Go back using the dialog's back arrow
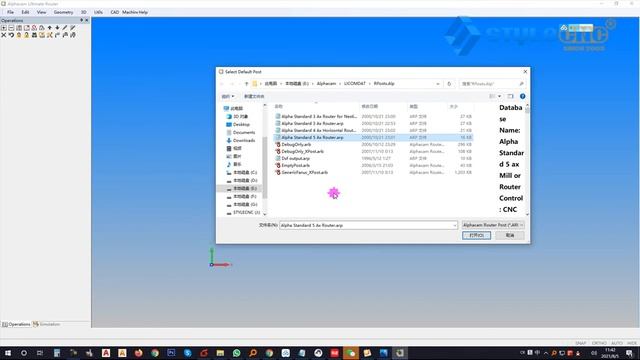The width and height of the screenshot is (640, 360). (x=222, y=84)
